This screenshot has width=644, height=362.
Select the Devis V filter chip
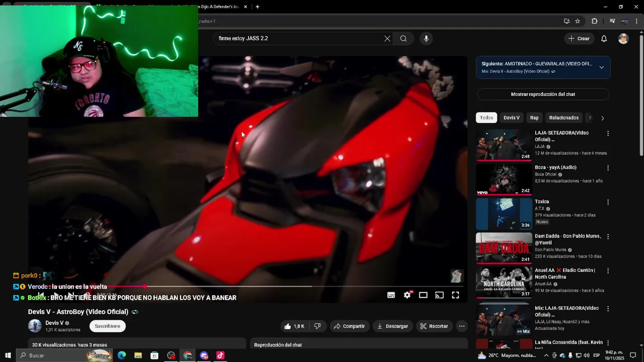click(512, 118)
